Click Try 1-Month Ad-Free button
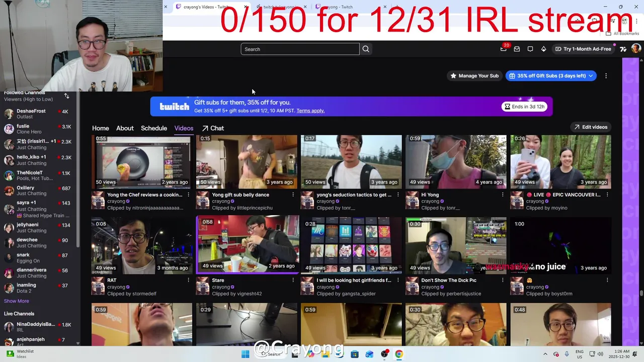 pos(583,49)
